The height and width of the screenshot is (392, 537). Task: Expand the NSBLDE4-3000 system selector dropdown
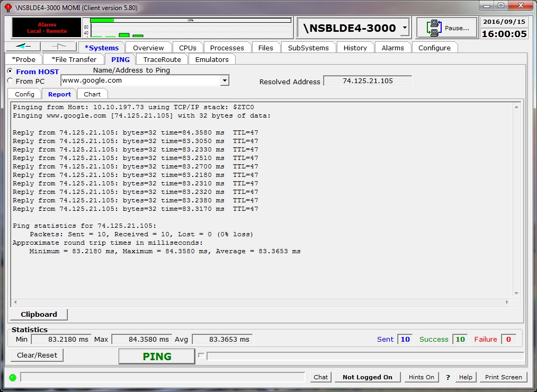pos(405,28)
